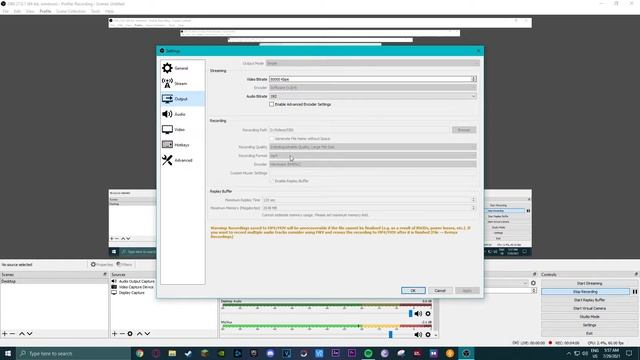Open the Scene Collection menu
640x360 pixels.
tap(71, 11)
